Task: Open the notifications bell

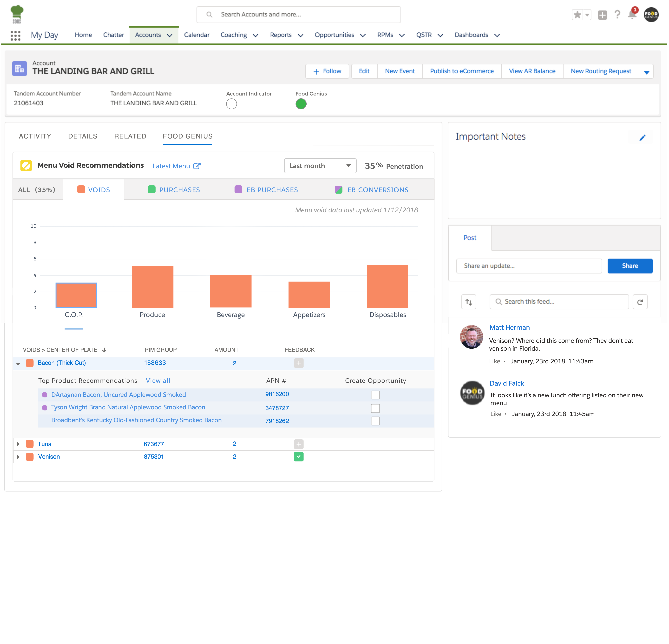Action: [632, 14]
